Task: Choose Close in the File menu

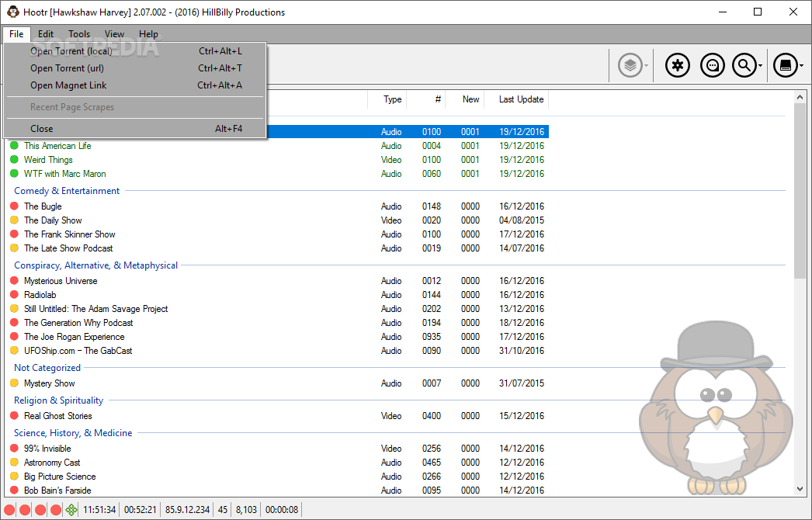Action: pos(136,129)
